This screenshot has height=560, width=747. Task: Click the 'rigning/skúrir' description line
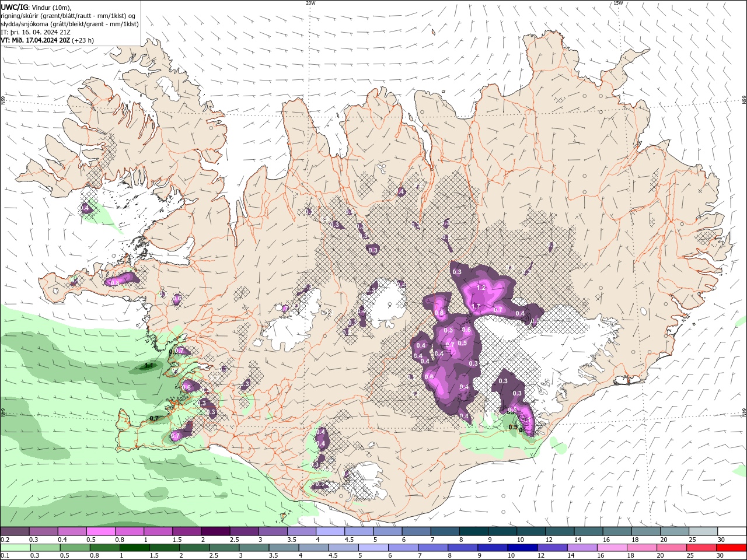tap(69, 15)
